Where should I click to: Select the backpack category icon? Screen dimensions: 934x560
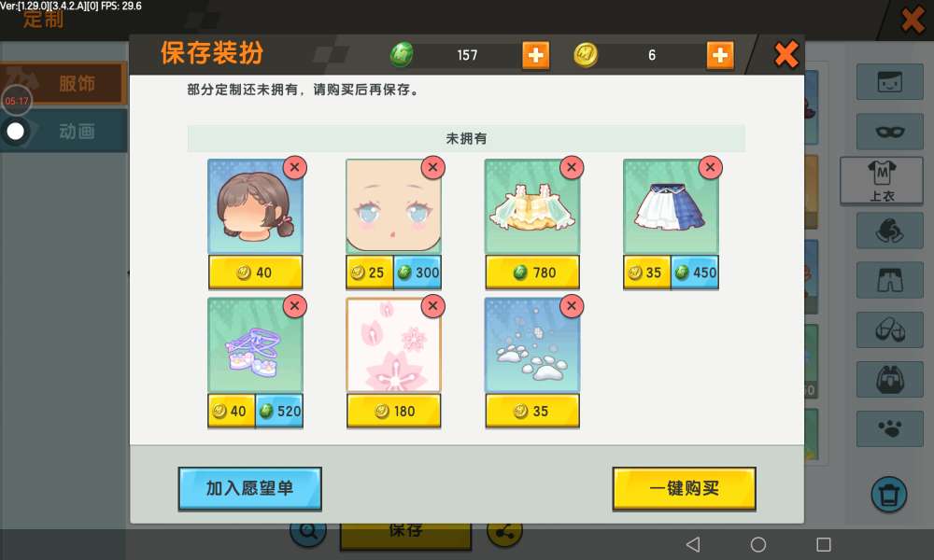pyautogui.click(x=889, y=380)
